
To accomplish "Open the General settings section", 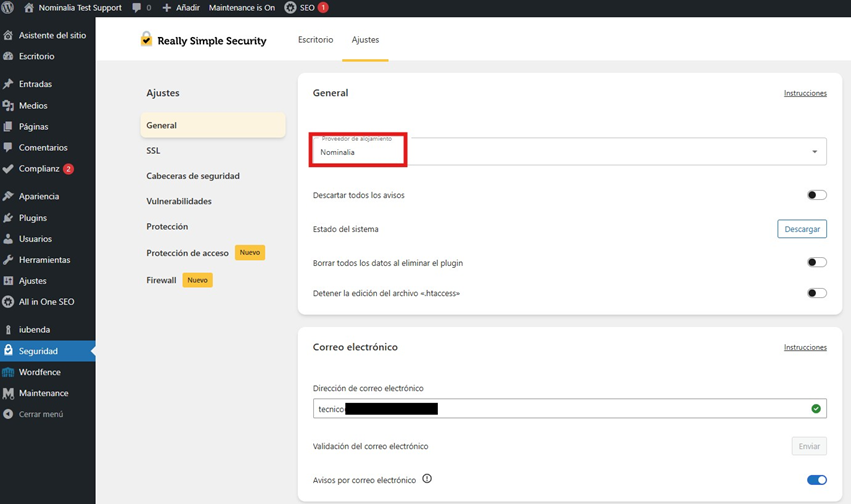I will 213,125.
